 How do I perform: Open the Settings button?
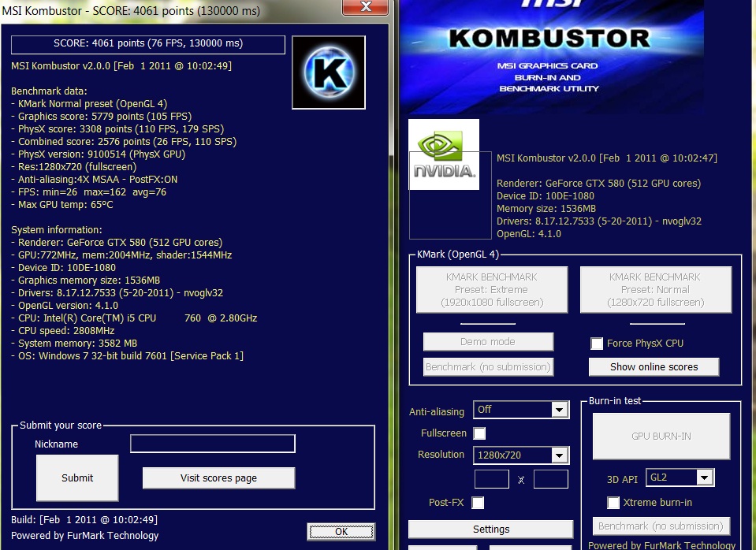491,530
